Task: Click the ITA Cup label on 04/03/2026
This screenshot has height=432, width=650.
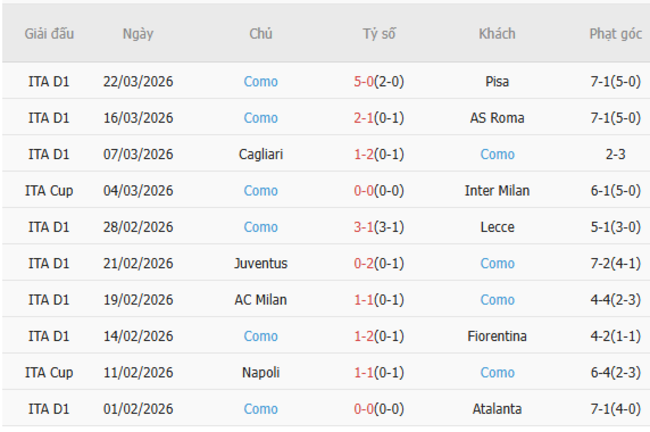Action: (49, 191)
